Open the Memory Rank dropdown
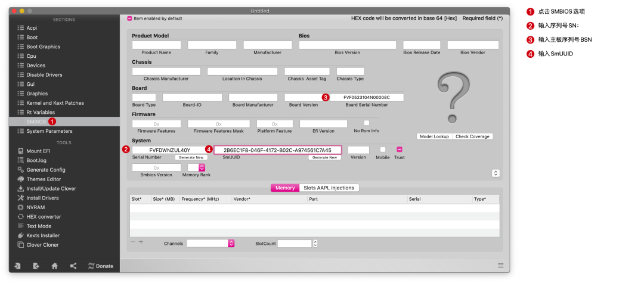The image size is (644, 283). (x=196, y=167)
